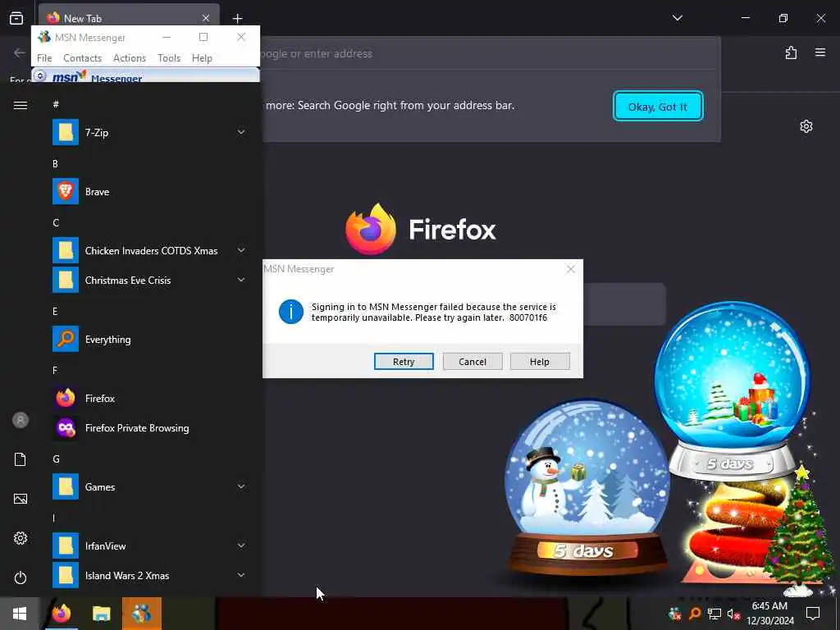The width and height of the screenshot is (840, 630).
Task: Open the Contacts menu in MSN Messenger
Action: click(83, 58)
